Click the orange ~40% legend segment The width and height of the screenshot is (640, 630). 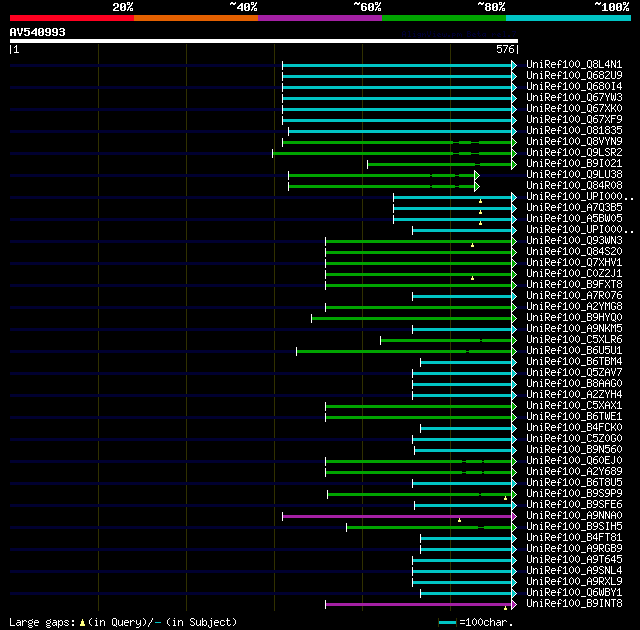click(196, 18)
